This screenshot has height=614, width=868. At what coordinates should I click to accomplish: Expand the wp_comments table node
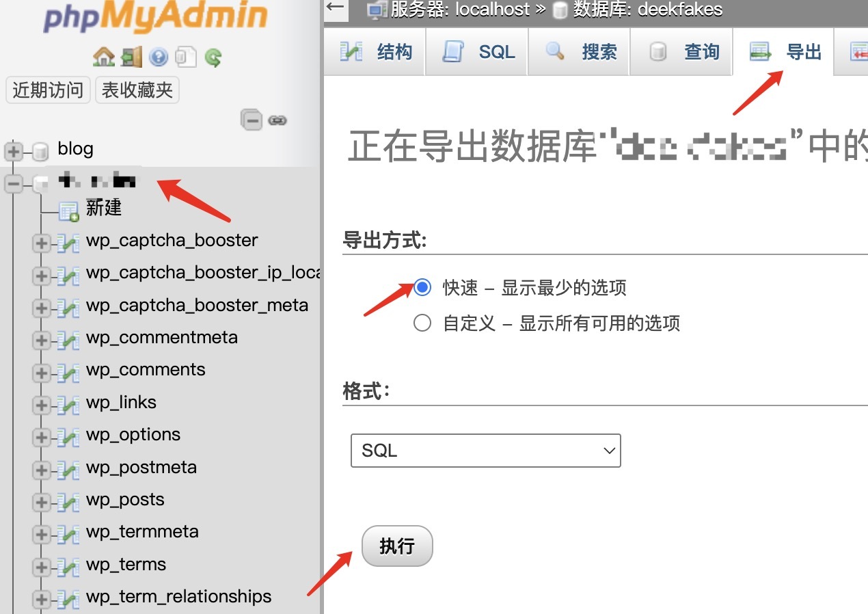pos(42,373)
